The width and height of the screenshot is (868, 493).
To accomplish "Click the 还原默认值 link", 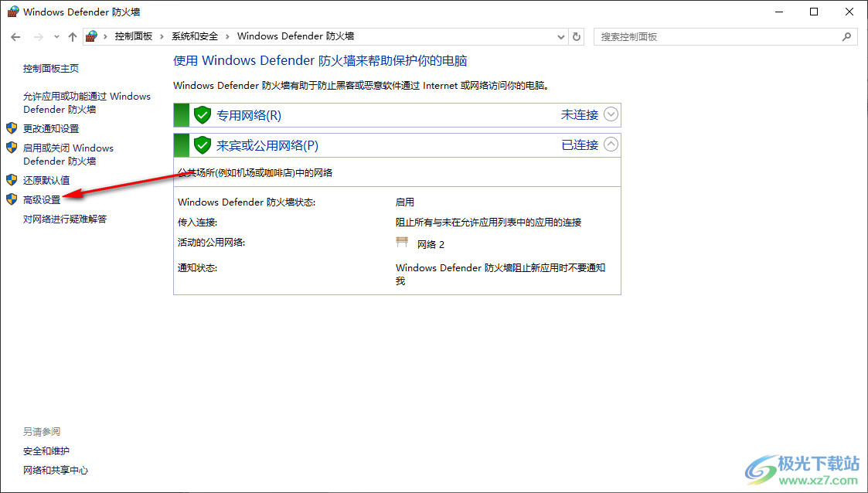I will pyautogui.click(x=46, y=180).
